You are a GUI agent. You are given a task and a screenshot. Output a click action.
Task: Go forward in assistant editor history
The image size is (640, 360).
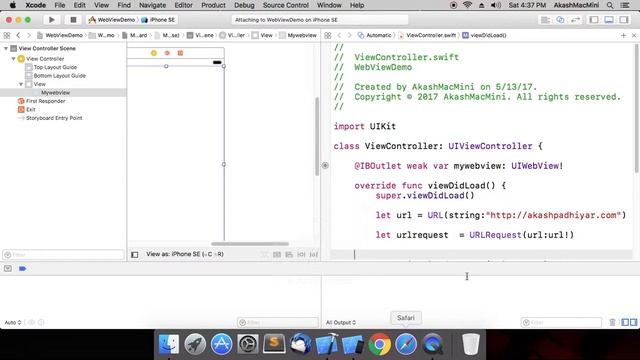click(x=349, y=36)
